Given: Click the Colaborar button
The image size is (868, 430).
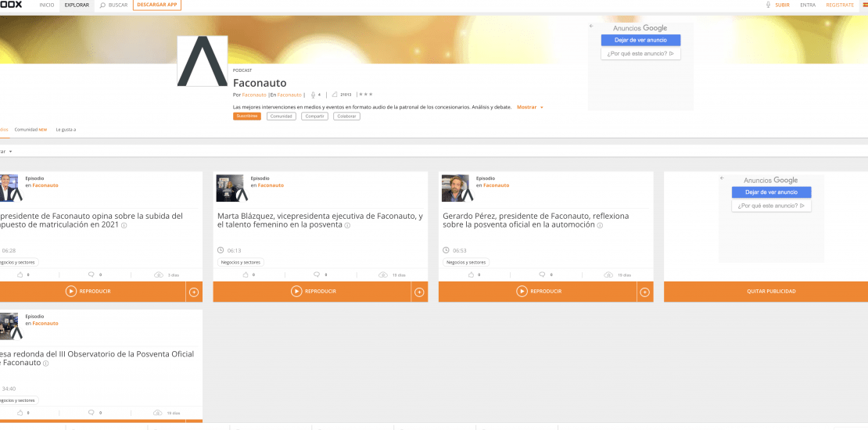Looking at the screenshot, I should click(346, 116).
